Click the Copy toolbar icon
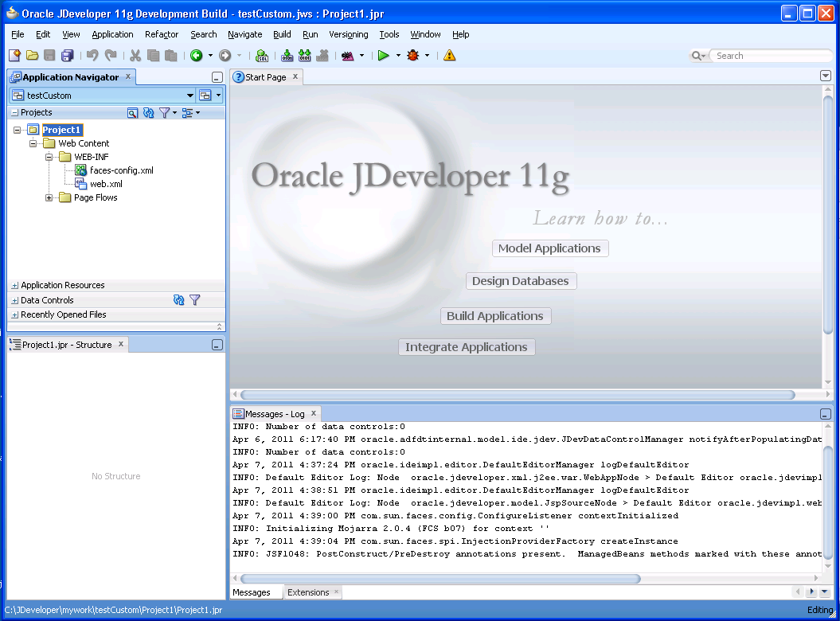This screenshot has height=621, width=840. 153,55
